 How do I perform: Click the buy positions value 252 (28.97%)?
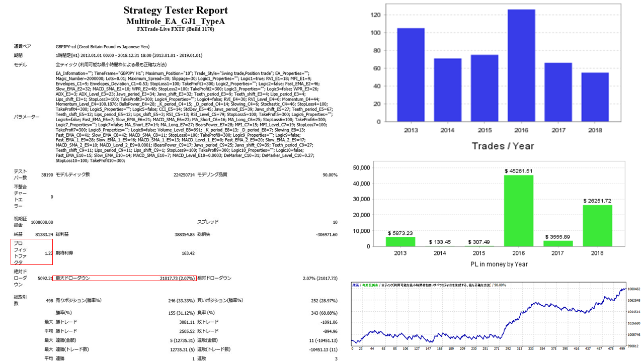pos(324,301)
